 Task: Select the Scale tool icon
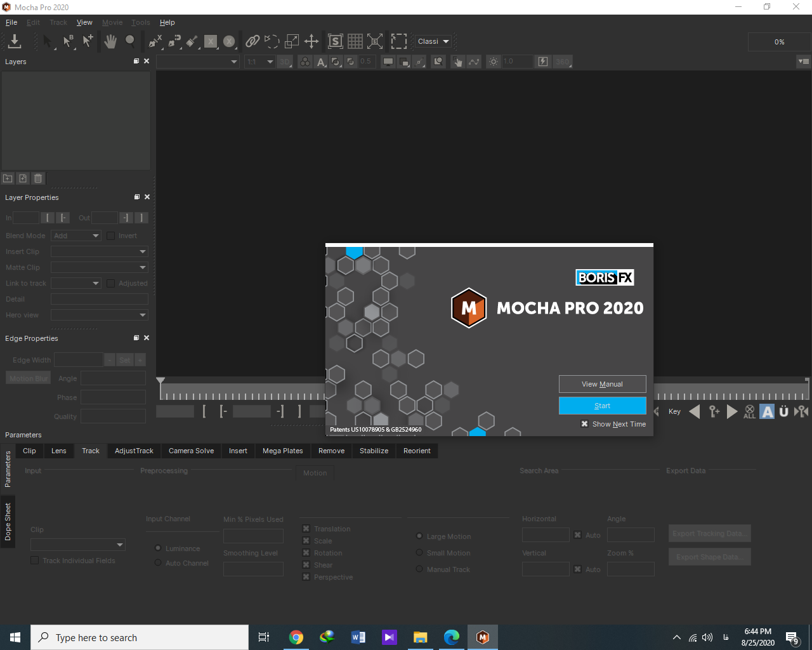click(x=292, y=41)
